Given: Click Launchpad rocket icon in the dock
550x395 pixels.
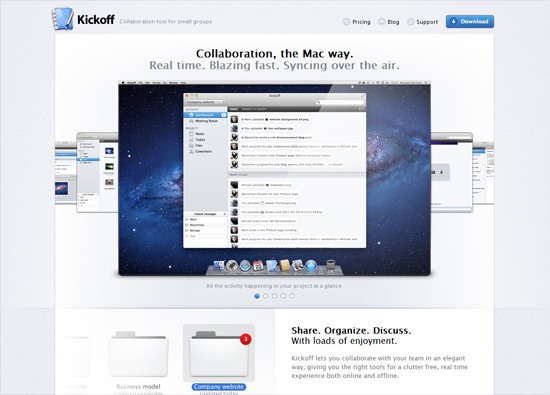Looking at the screenshot, I should pos(232,266).
